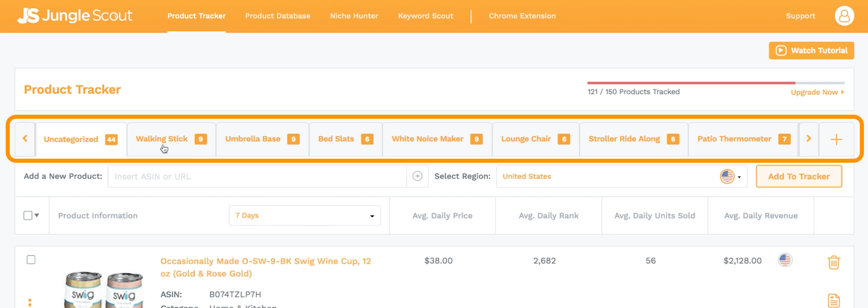This screenshot has width=868, height=308.
Task: Add a new category with plus icon
Action: (x=836, y=139)
